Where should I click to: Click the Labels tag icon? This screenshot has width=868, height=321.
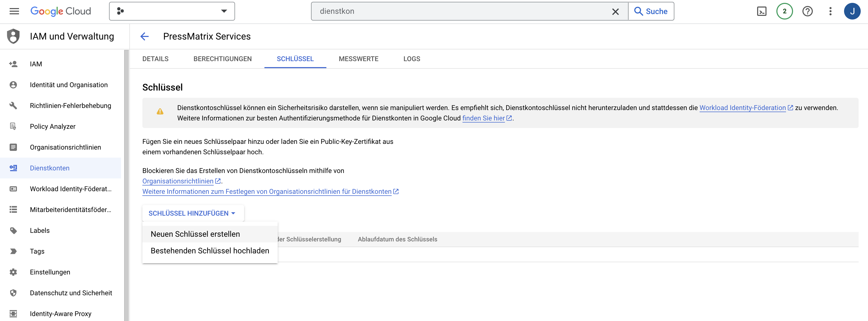pyautogui.click(x=14, y=231)
